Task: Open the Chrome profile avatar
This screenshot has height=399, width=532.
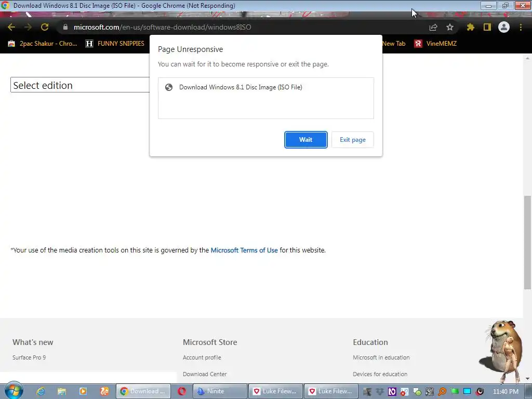Action: tap(504, 27)
